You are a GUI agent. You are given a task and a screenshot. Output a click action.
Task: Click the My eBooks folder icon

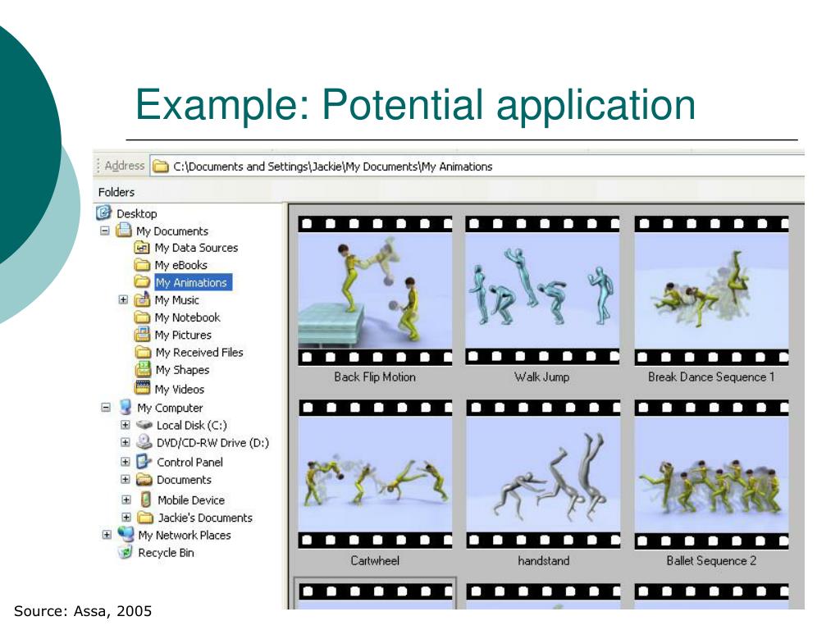(x=142, y=265)
